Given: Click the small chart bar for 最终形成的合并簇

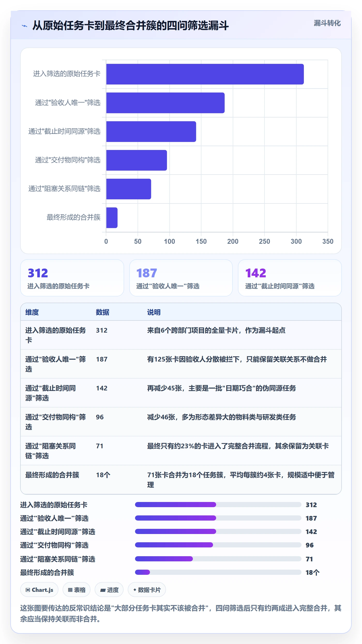Looking at the screenshot, I should (x=112, y=218).
